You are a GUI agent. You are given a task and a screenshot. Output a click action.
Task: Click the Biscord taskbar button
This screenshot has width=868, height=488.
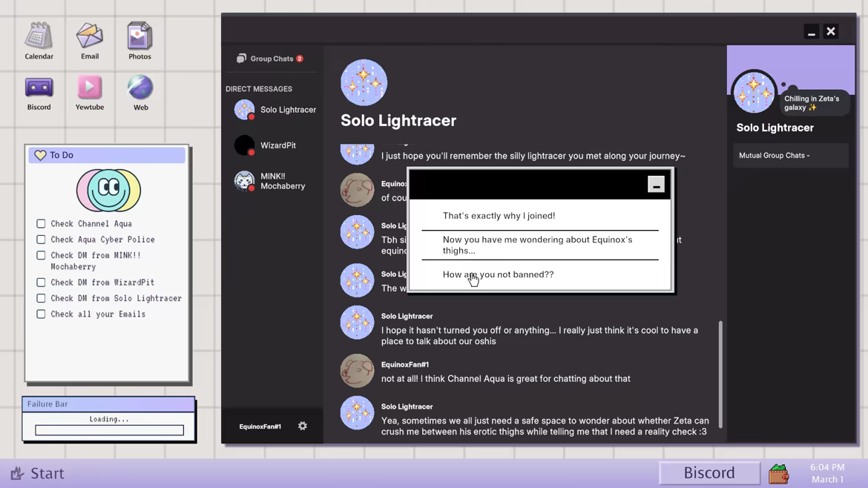[x=709, y=473]
